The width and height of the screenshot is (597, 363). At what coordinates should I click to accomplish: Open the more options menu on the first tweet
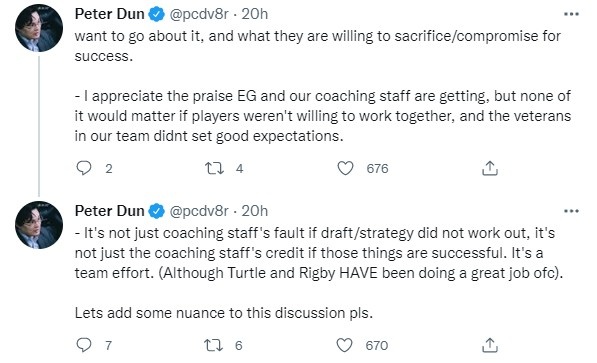pyautogui.click(x=571, y=14)
